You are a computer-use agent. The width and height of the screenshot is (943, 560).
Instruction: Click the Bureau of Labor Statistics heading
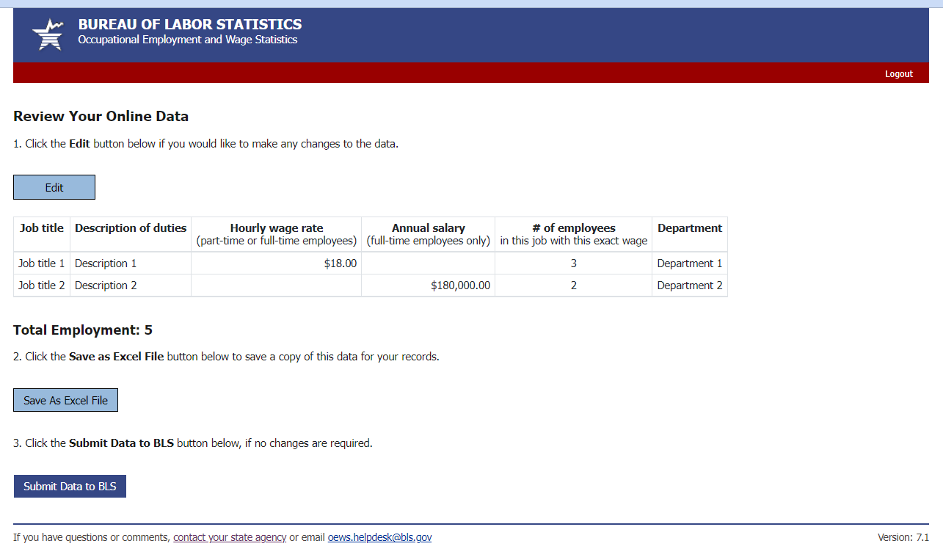[x=190, y=25]
